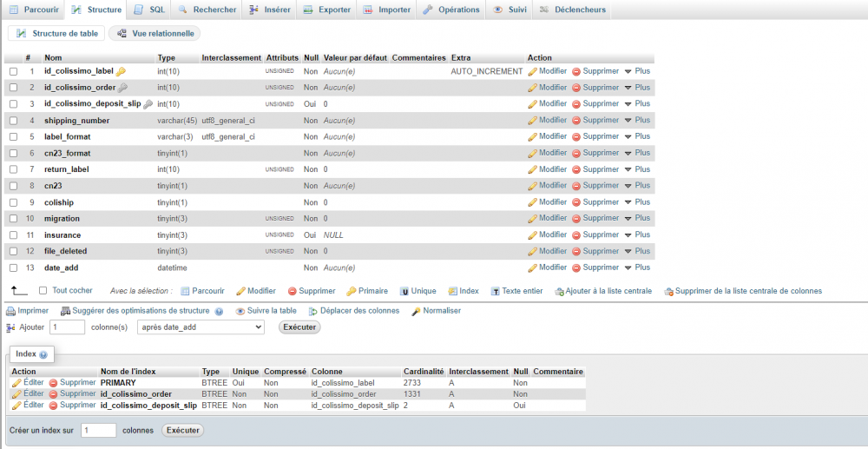Open the Vue relationnelle view
The width and height of the screenshot is (868, 449).
(155, 33)
